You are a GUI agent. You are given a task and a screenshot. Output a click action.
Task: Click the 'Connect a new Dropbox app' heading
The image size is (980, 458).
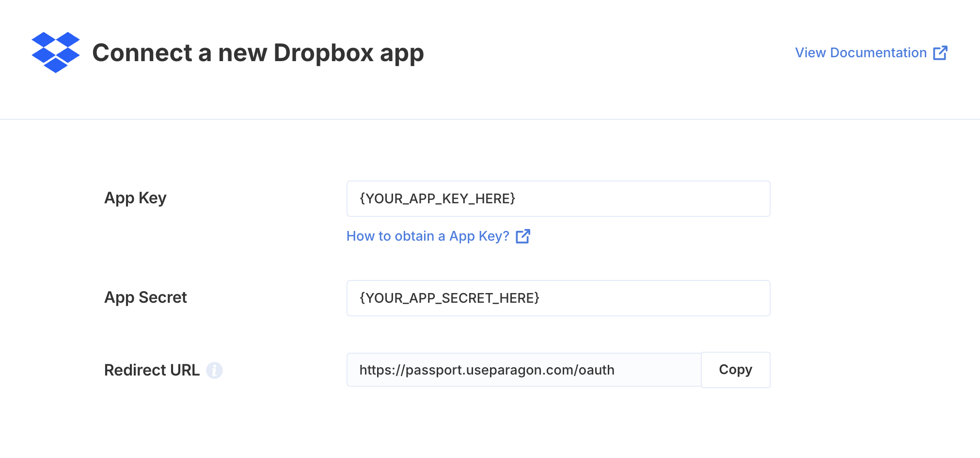point(258,53)
